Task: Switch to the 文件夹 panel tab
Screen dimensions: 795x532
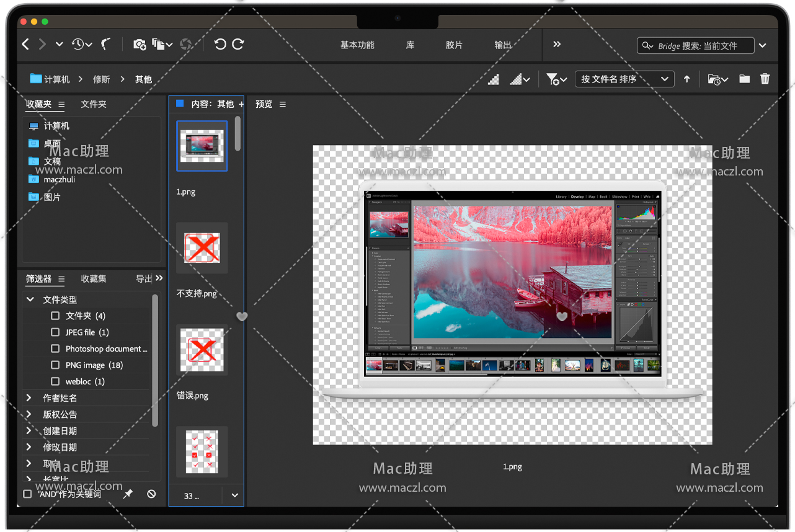Action: 94,104
